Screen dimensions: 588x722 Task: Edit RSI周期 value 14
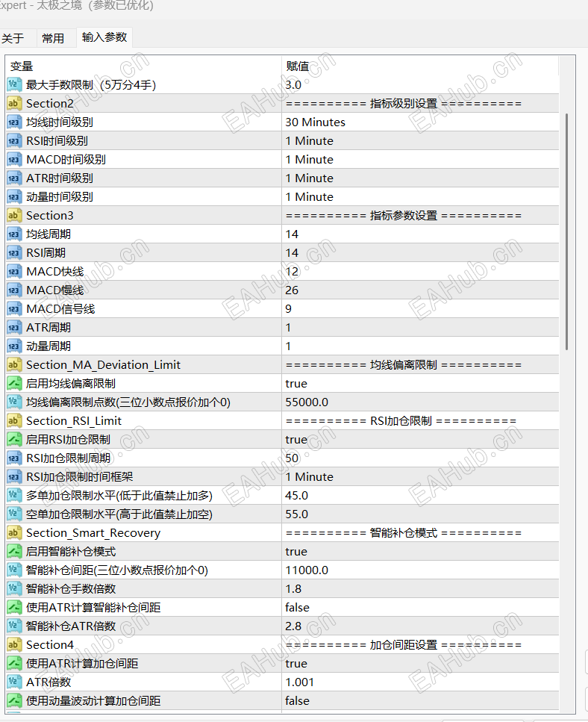pos(420,253)
